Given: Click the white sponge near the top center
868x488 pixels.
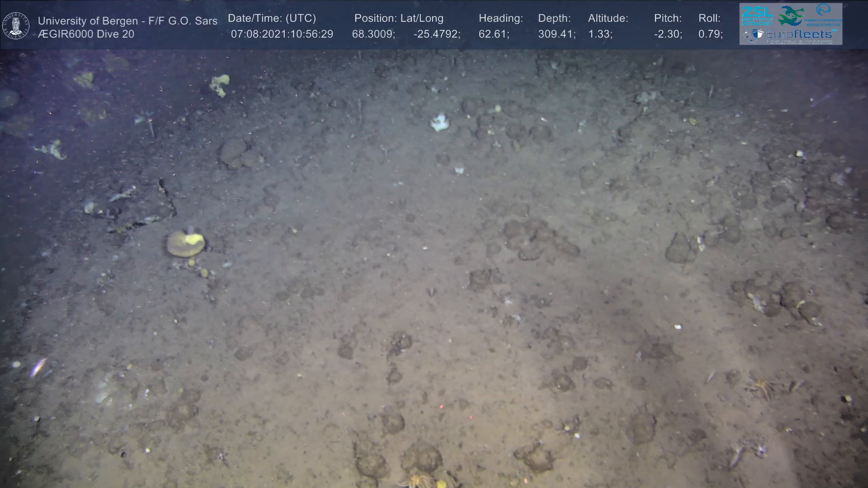Looking at the screenshot, I should click(x=440, y=122).
